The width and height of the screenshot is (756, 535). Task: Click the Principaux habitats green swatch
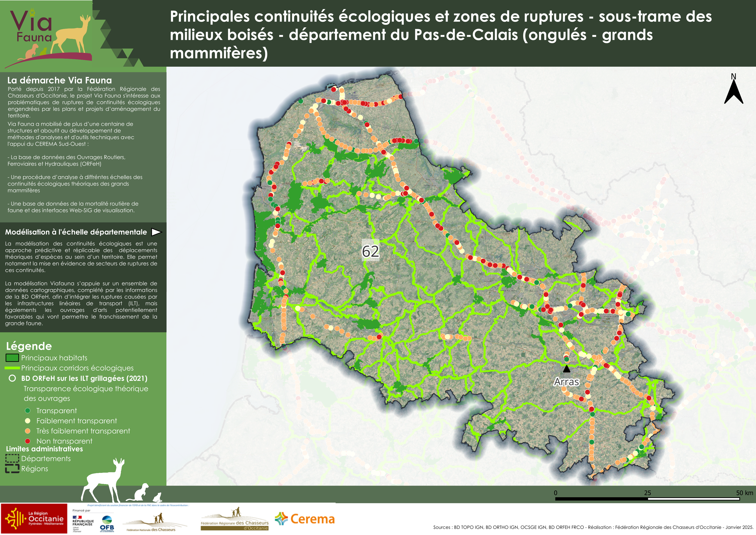pos(12,358)
